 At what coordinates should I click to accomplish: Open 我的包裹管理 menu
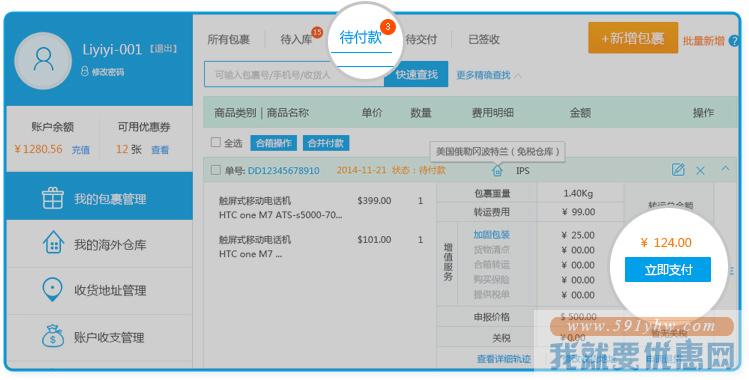click(x=99, y=197)
